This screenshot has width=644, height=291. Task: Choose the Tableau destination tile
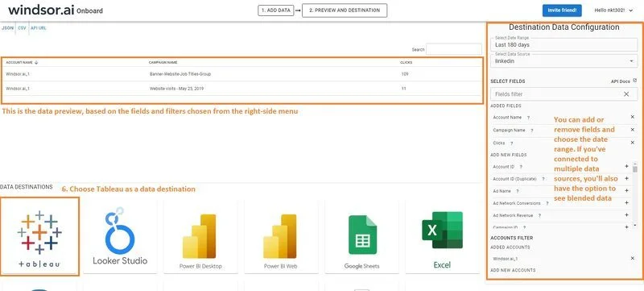pos(39,236)
